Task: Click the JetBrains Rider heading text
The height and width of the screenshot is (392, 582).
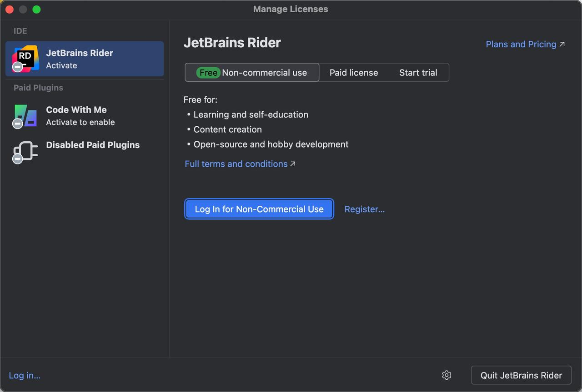Action: tap(232, 43)
